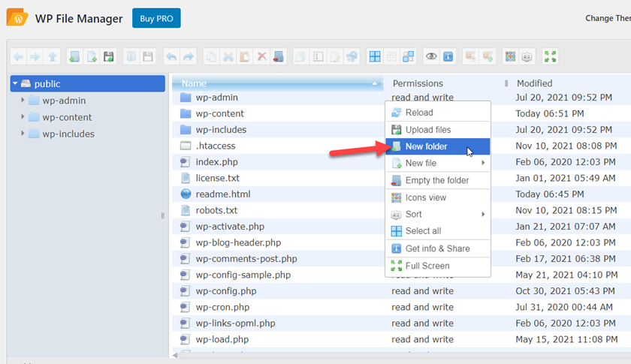Go to parent folder with up arrow

(x=53, y=57)
